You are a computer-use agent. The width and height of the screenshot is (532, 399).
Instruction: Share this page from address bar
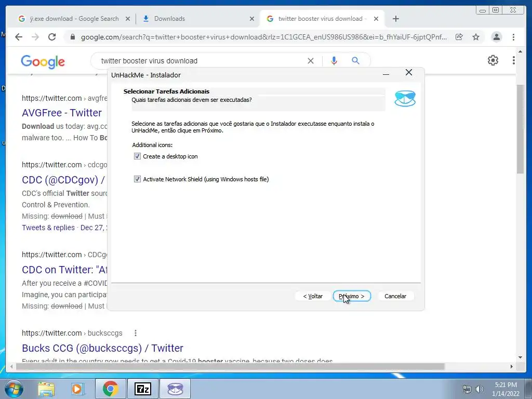click(459, 37)
